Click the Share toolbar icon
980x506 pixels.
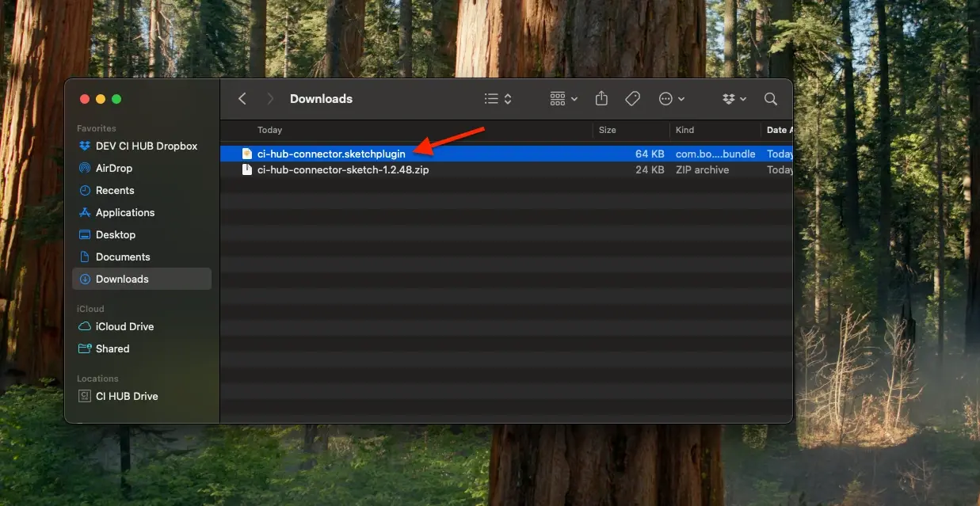click(601, 98)
